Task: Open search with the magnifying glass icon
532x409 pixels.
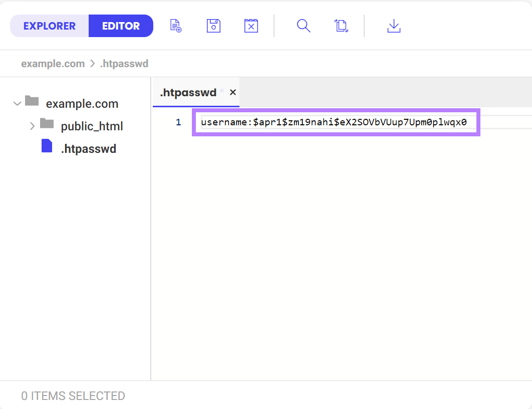Action: point(304,26)
